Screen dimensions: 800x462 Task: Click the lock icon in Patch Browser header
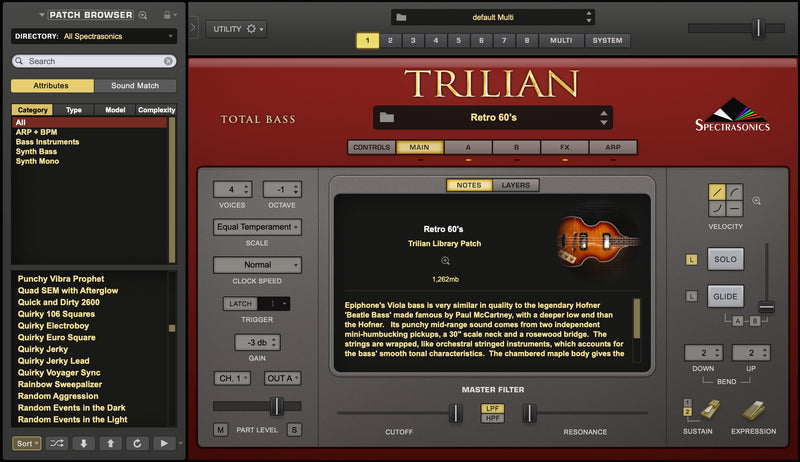[x=166, y=15]
